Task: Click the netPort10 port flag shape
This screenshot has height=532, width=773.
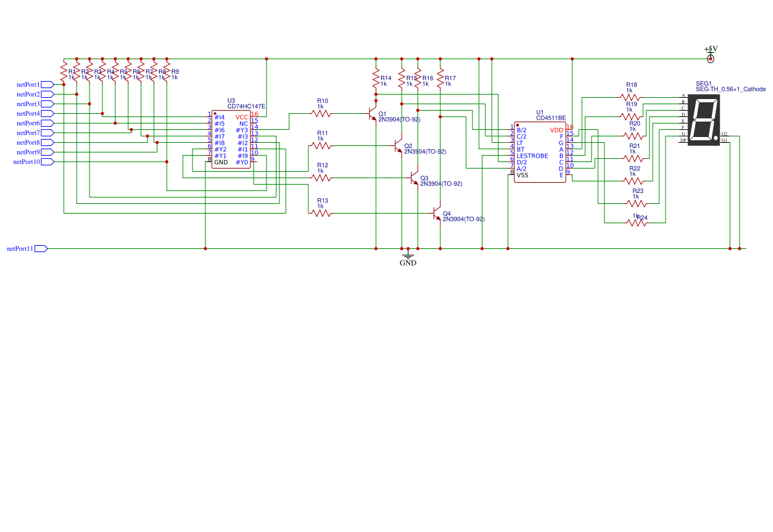Action: click(47, 161)
